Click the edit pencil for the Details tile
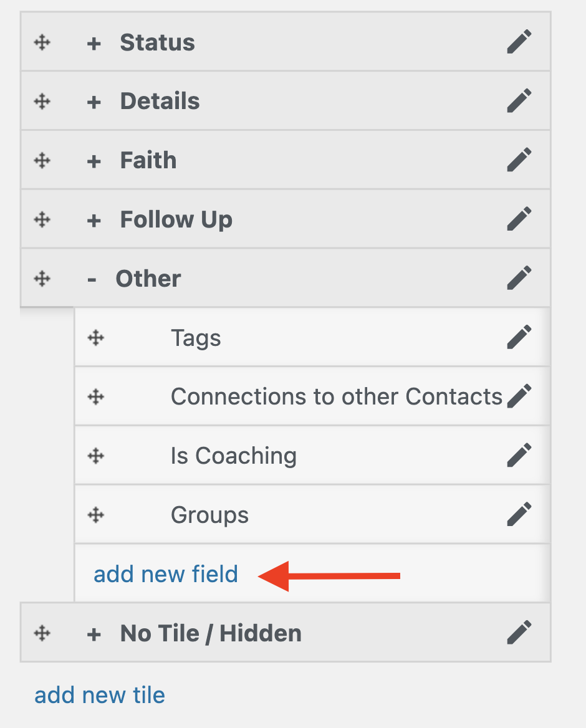Screen dimensions: 586x728 pos(519,101)
